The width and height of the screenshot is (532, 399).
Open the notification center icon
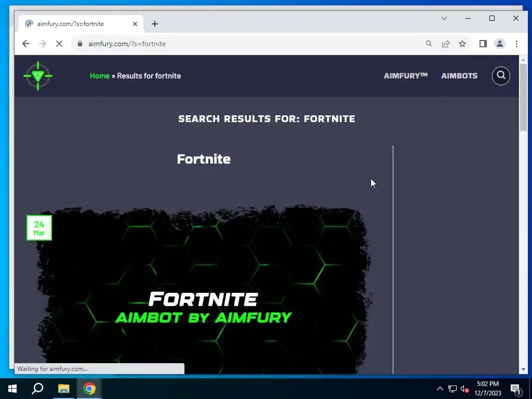click(x=515, y=389)
